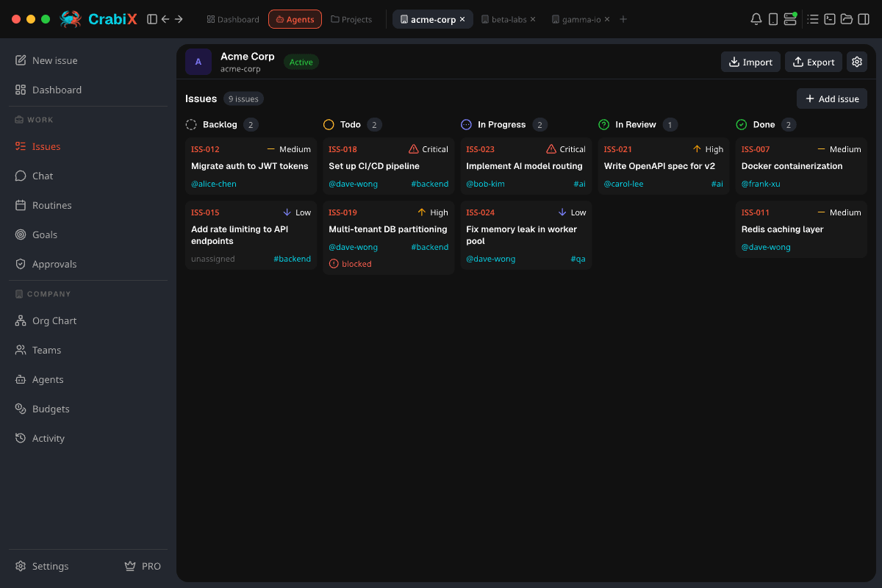The width and height of the screenshot is (882, 588).
Task: Click the Done checkmark status icon
Action: point(742,125)
